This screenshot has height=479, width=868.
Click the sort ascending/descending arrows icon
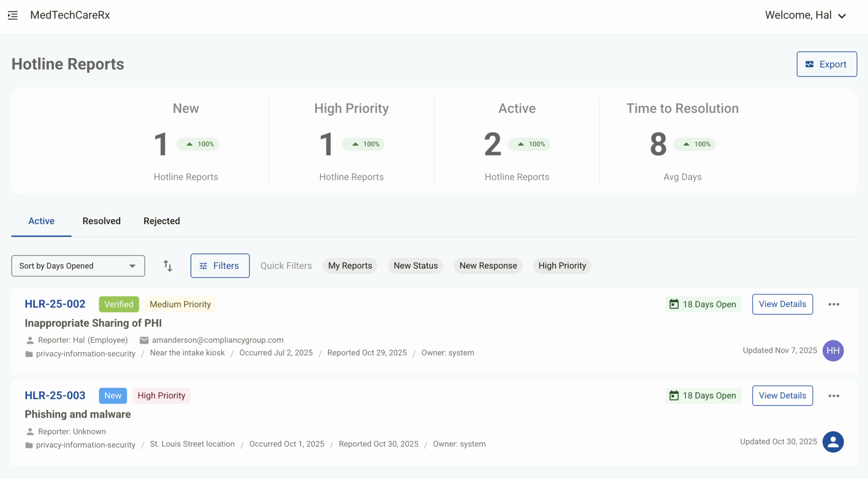pos(167,266)
